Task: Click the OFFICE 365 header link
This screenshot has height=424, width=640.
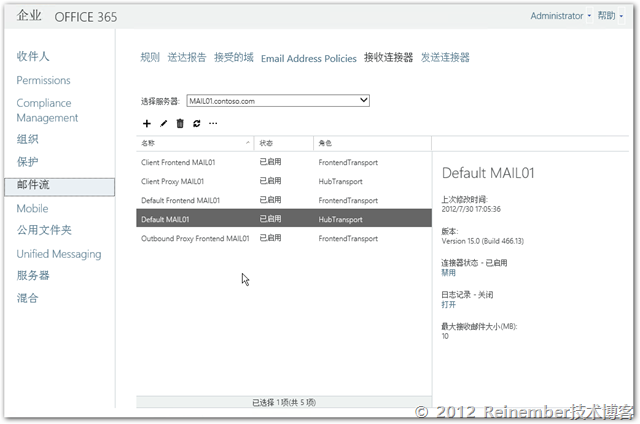Action: (86, 17)
